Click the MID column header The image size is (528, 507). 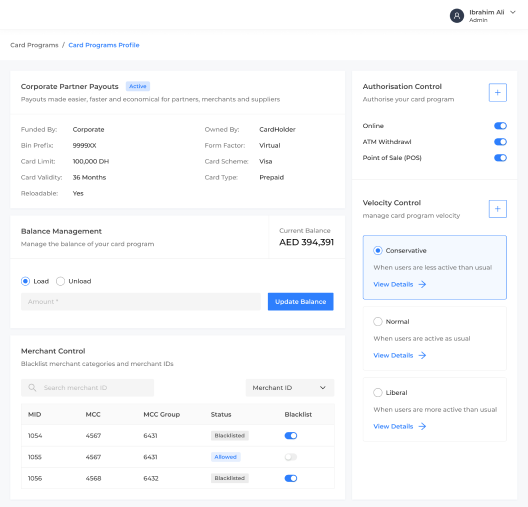[x=34, y=414]
